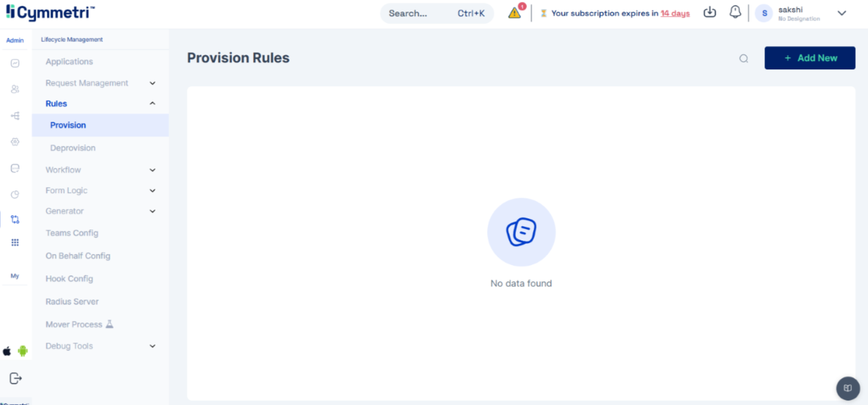Viewport: 868px width, 405px height.
Task: Collapse the Rules section chevron
Action: (x=152, y=104)
